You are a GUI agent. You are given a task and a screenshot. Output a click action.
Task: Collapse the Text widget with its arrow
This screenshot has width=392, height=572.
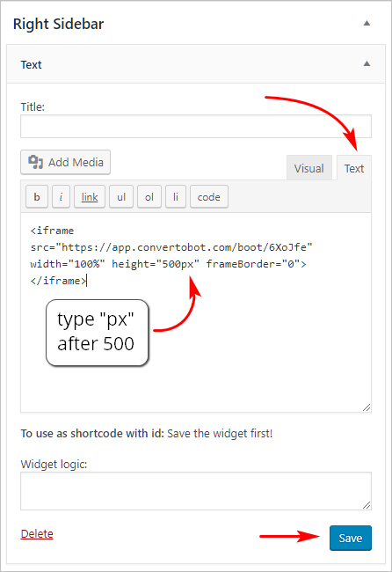[367, 64]
